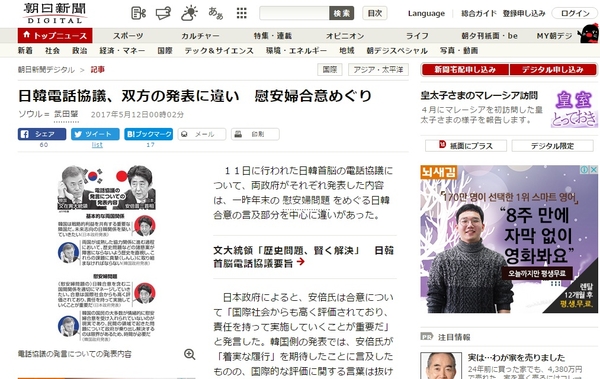This screenshot has height=379, width=600.
Task: Close the ad with X icon
Action: pos(593,169)
